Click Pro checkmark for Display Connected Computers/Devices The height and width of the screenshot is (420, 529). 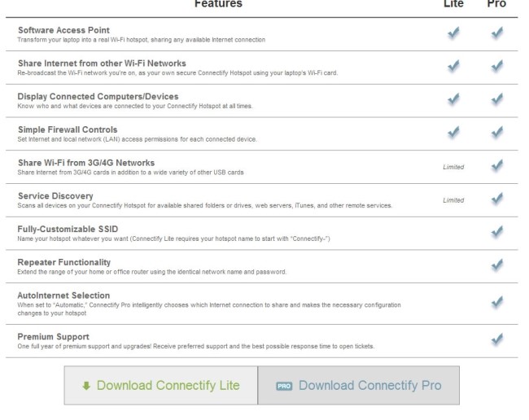[x=496, y=100]
